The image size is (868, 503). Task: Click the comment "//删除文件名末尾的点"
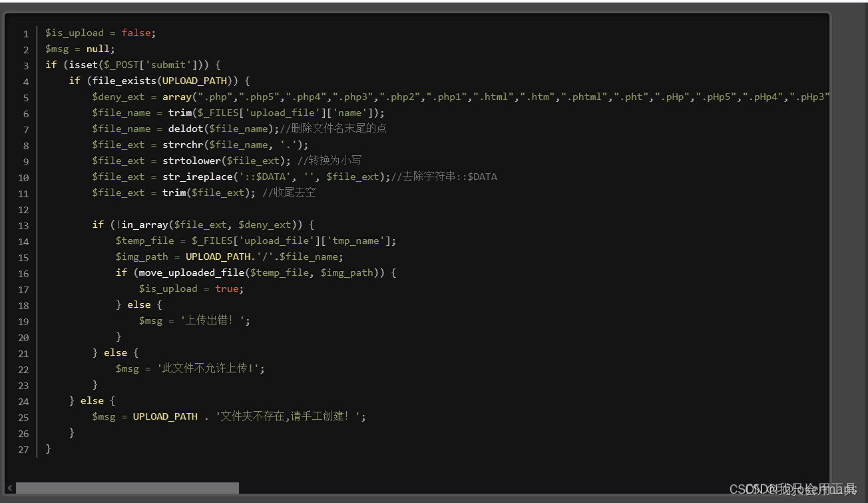(x=333, y=129)
